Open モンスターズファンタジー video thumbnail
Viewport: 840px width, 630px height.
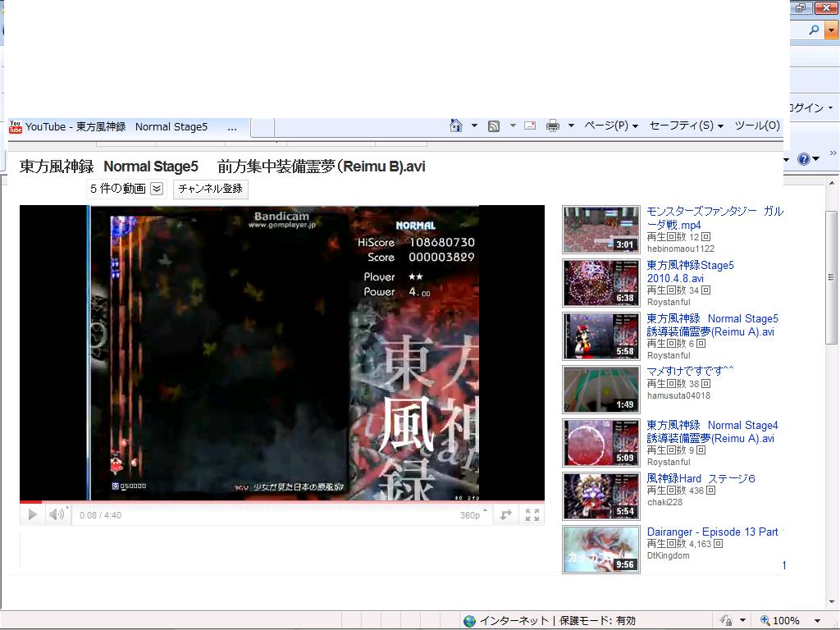[601, 230]
